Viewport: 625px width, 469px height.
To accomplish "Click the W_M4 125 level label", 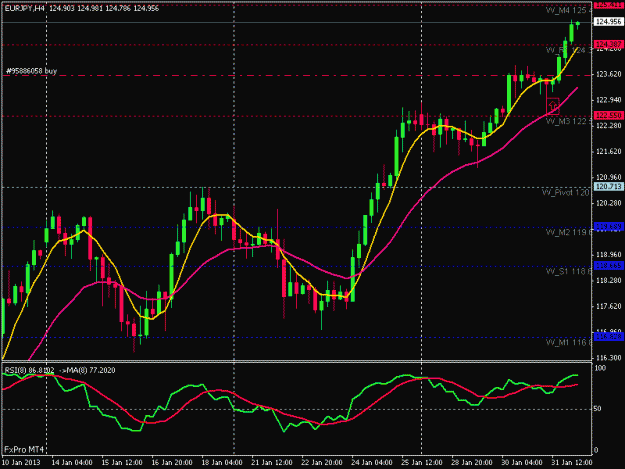I will pyautogui.click(x=569, y=10).
